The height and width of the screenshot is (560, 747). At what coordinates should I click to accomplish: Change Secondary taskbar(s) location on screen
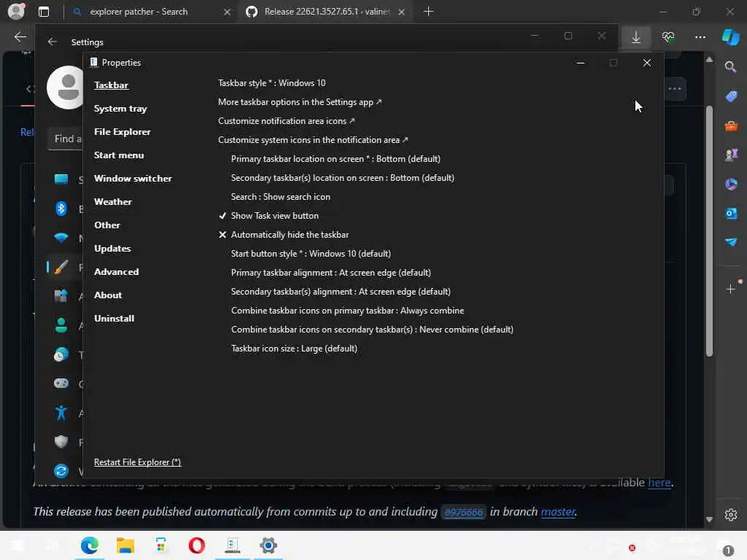(343, 178)
